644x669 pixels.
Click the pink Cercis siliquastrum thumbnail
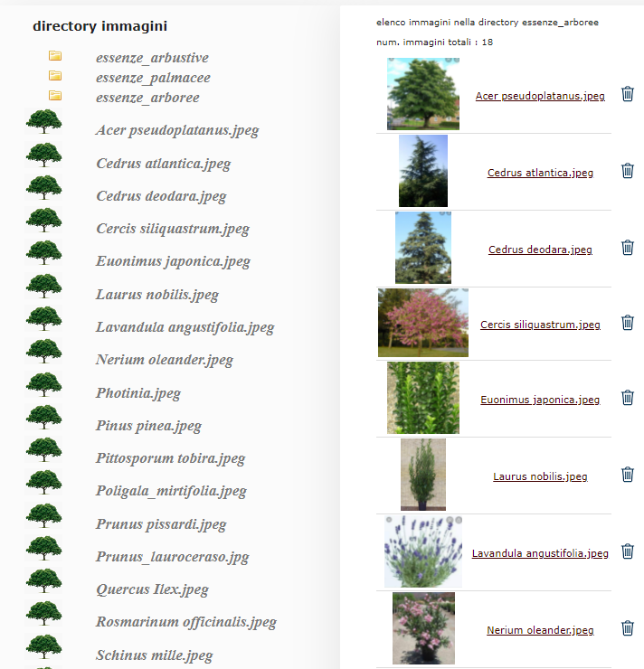pos(423,323)
